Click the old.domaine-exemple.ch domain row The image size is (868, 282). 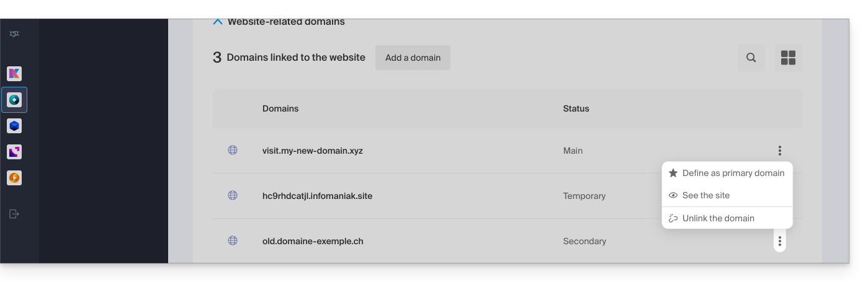pos(313,241)
